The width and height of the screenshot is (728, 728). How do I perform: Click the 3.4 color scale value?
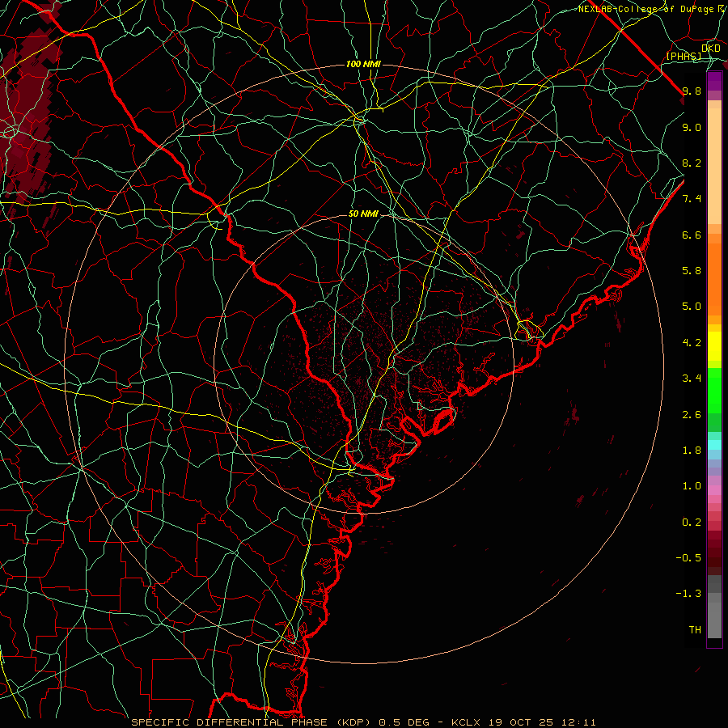692,379
